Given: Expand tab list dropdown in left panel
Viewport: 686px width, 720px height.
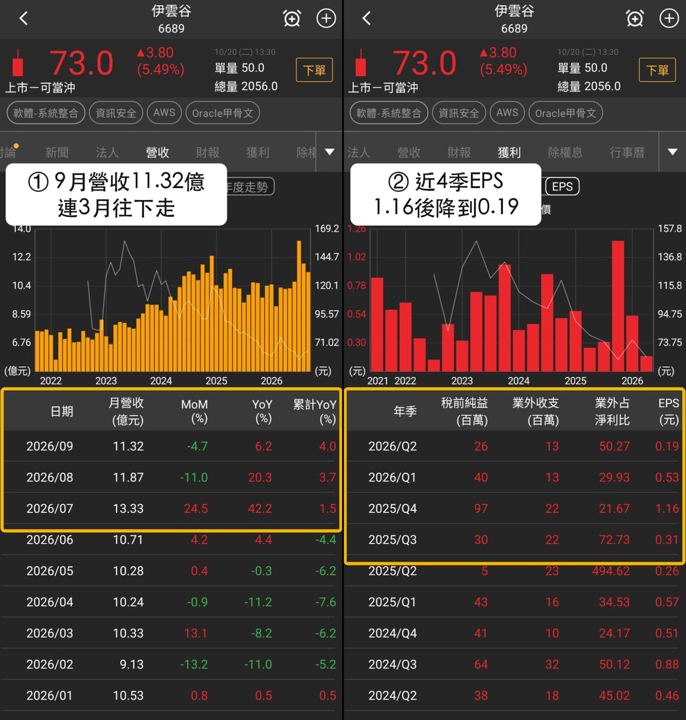Looking at the screenshot, I should (x=329, y=152).
